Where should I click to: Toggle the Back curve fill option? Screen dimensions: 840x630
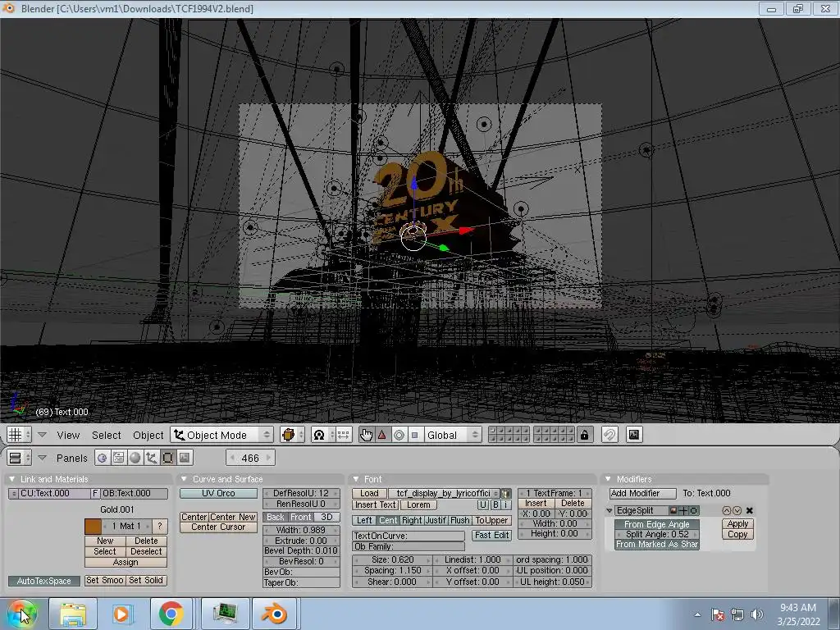pos(276,518)
